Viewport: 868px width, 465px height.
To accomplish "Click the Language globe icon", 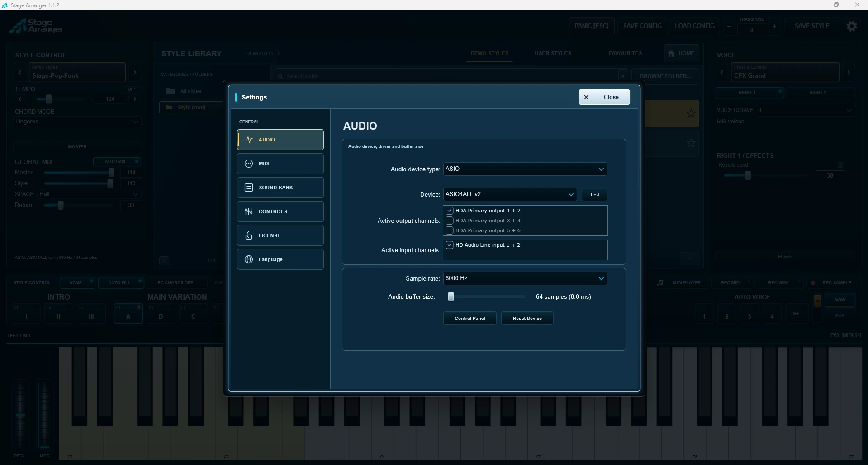I will click(249, 259).
